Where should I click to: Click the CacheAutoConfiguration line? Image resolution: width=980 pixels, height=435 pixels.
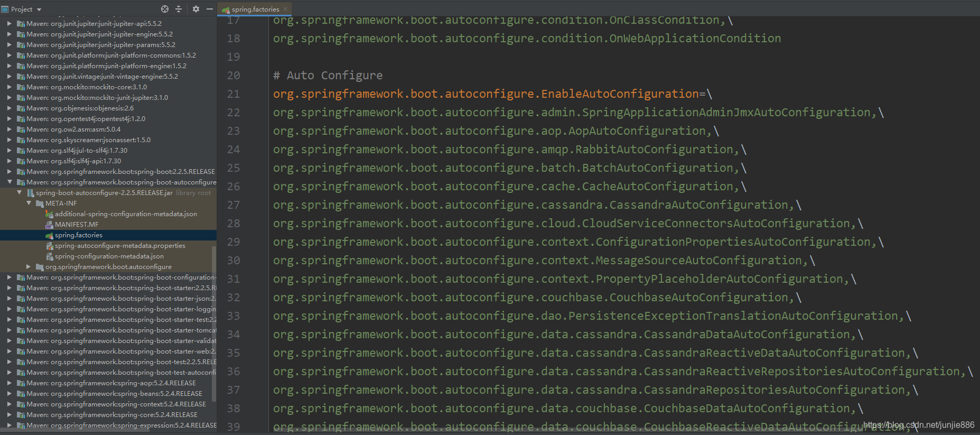(510, 187)
